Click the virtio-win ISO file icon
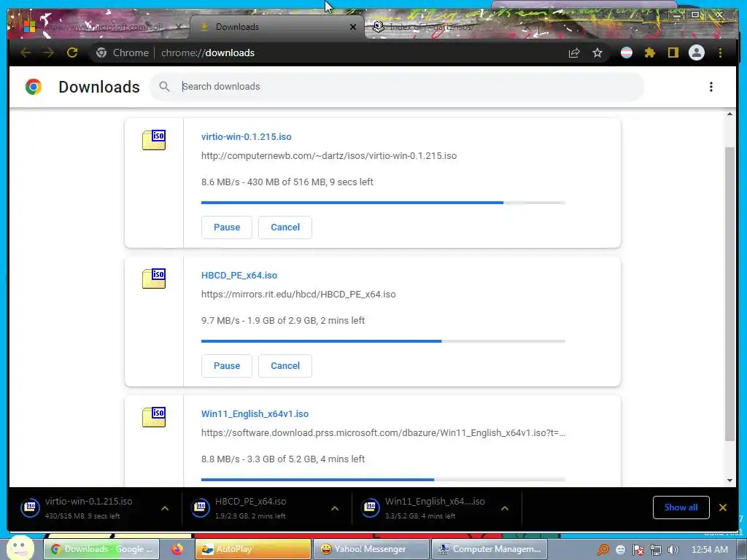Image resolution: width=747 pixels, height=560 pixels. tap(154, 140)
